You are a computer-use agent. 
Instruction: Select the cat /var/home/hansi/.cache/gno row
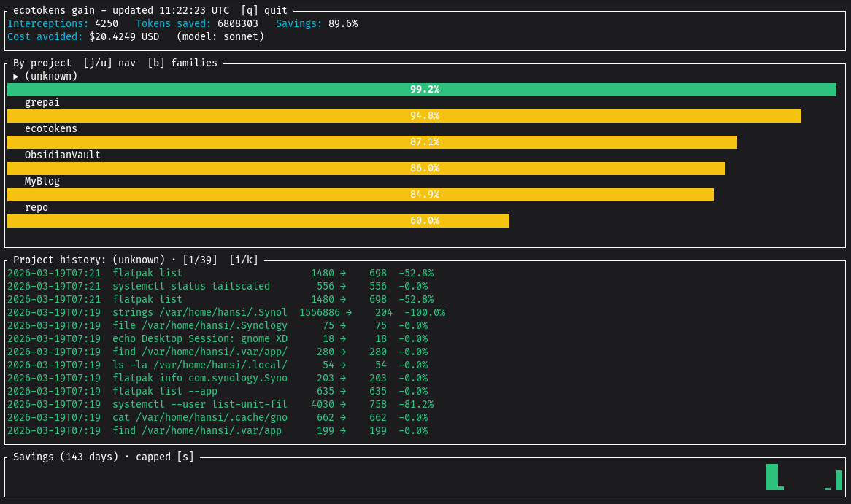[217, 418]
